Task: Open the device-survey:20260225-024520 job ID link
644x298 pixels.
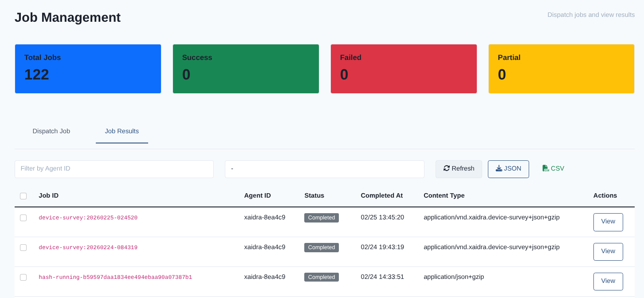Action: click(x=88, y=218)
